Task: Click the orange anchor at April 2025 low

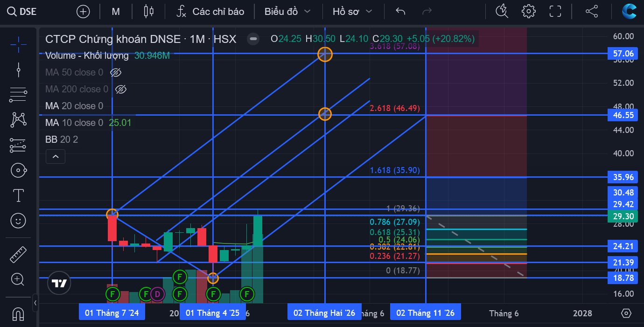Action: click(213, 278)
